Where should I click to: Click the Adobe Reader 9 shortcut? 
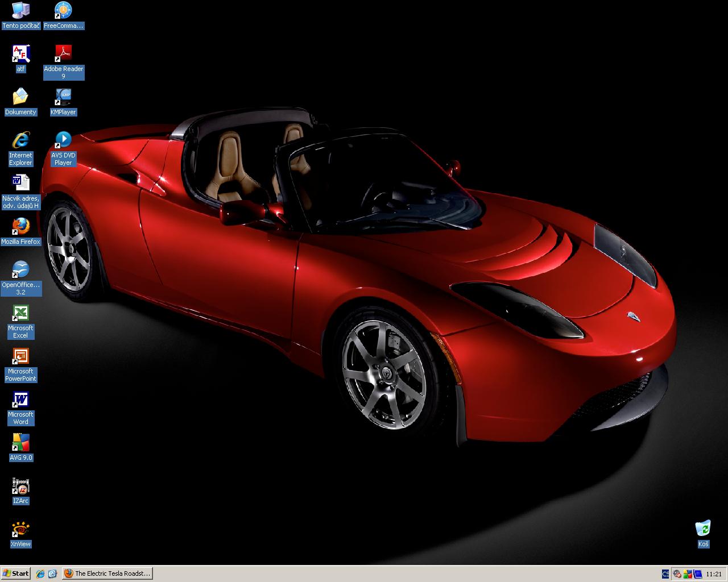[63, 53]
